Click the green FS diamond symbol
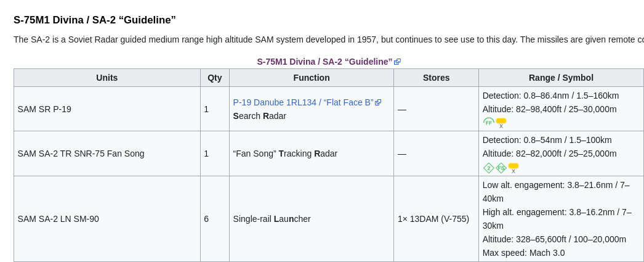The width and height of the screenshot is (644, 262). (501, 168)
